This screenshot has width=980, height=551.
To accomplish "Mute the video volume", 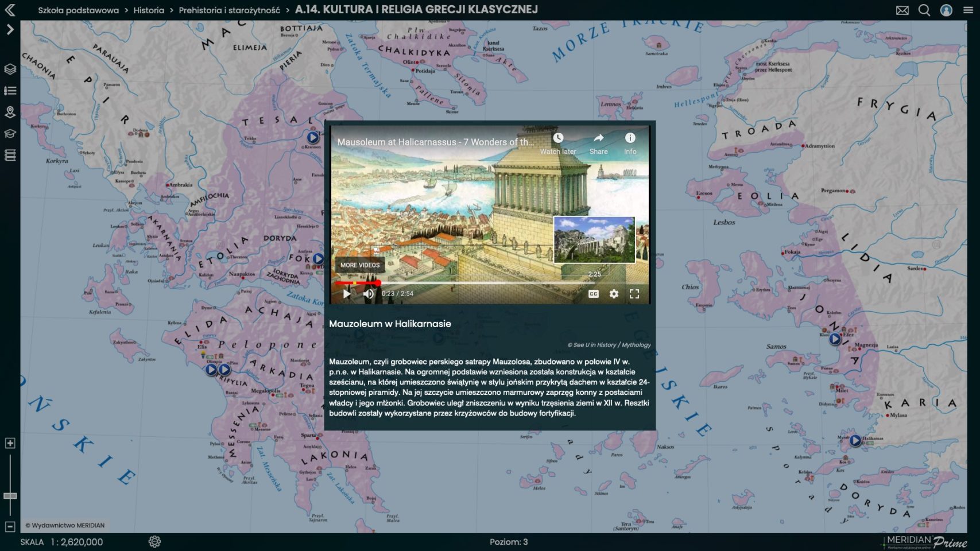I will (368, 294).
